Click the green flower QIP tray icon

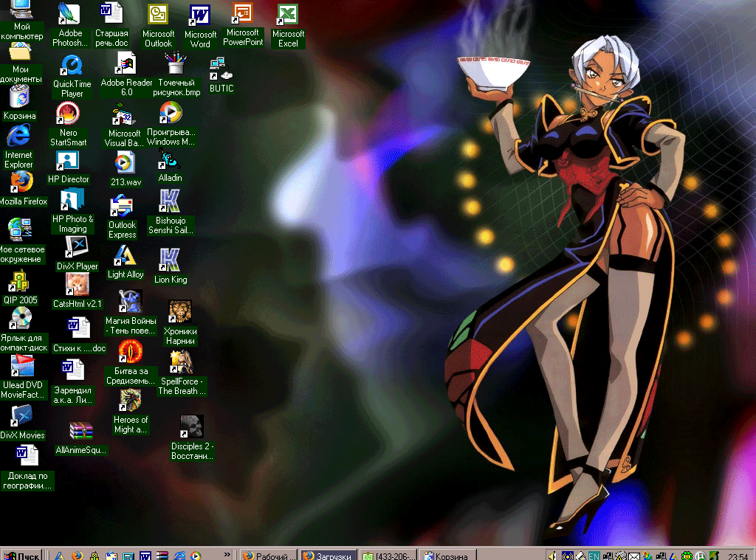(x=687, y=556)
